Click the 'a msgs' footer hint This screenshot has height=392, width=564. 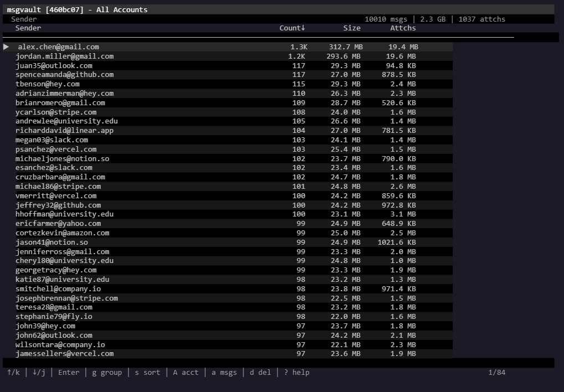coord(224,373)
